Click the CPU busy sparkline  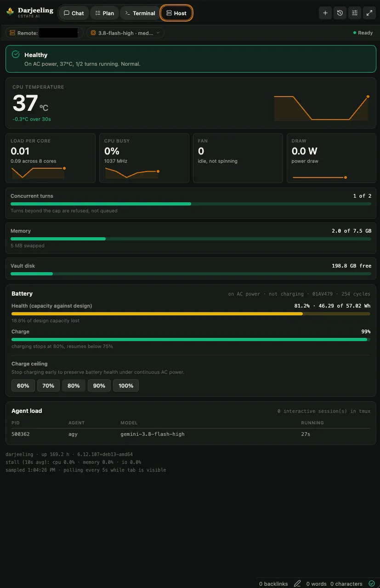click(132, 173)
